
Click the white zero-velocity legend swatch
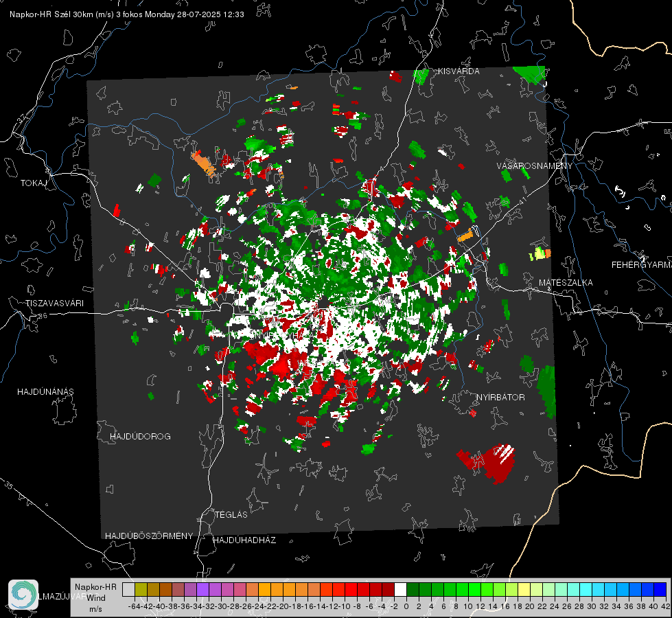tap(400, 589)
